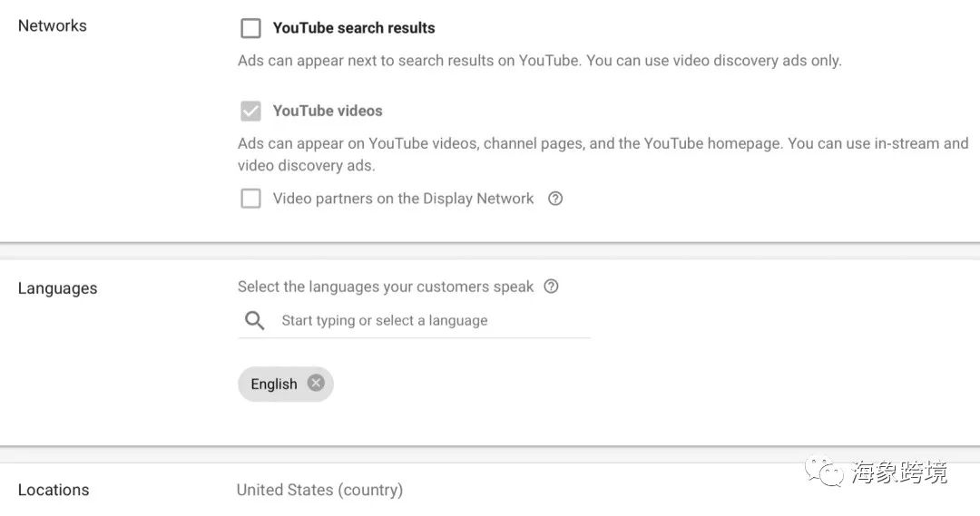Open help icon next to languages prompt
This screenshot has height=516, width=980.
(x=551, y=287)
